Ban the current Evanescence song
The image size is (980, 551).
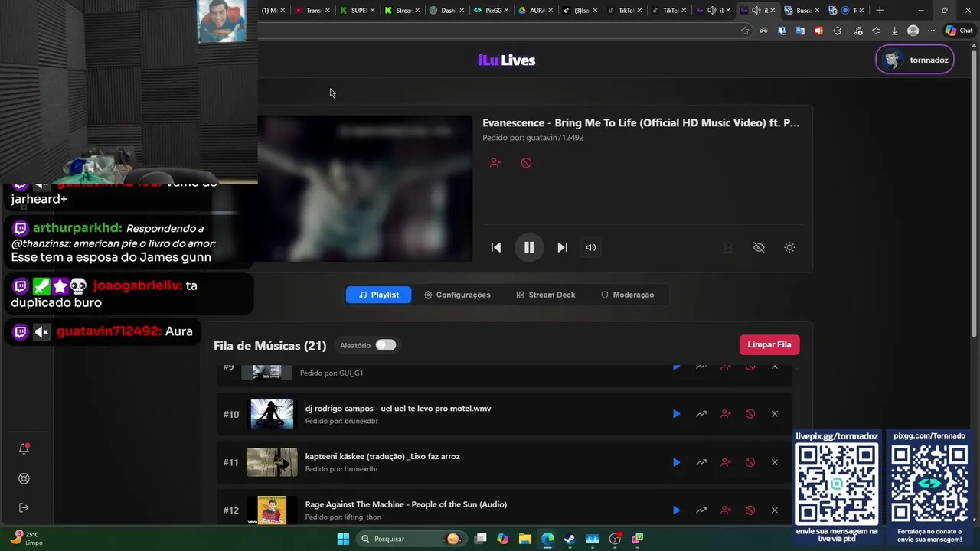point(526,163)
